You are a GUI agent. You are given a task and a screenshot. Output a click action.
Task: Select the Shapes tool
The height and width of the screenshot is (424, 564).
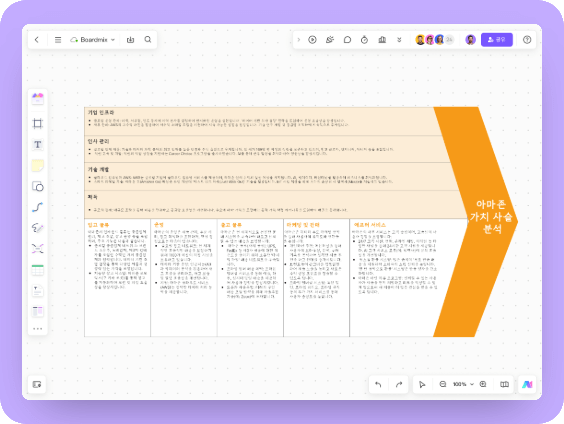coord(37,186)
